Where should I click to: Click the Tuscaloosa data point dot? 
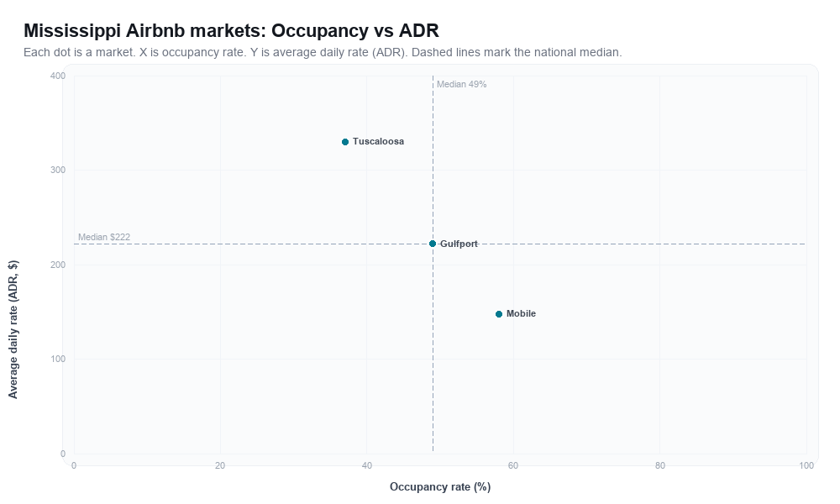[345, 142]
